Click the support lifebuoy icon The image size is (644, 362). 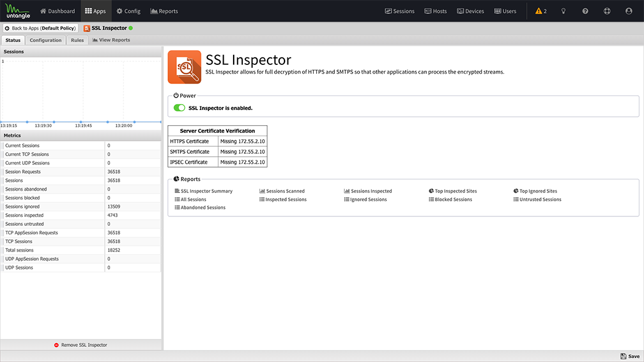coord(607,11)
